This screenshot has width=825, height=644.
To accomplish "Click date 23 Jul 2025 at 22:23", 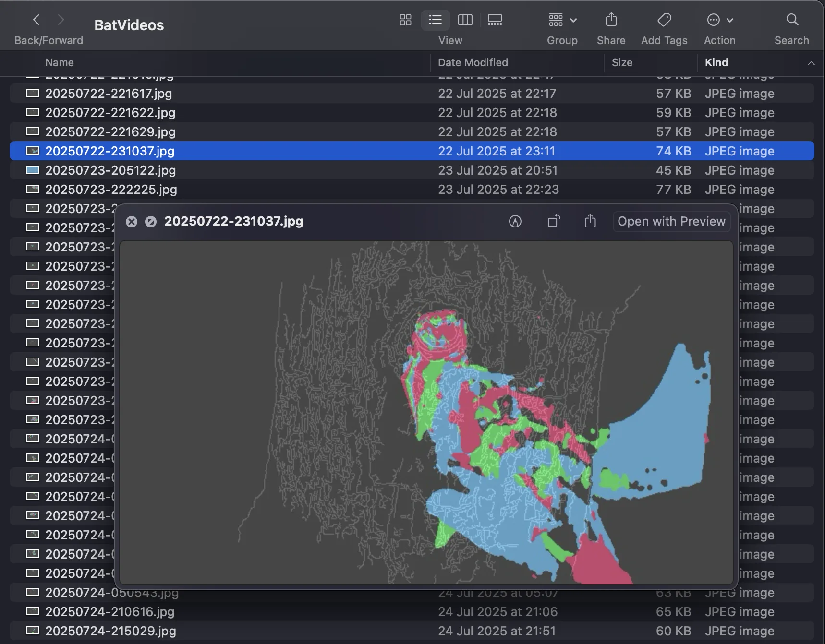I will click(498, 190).
